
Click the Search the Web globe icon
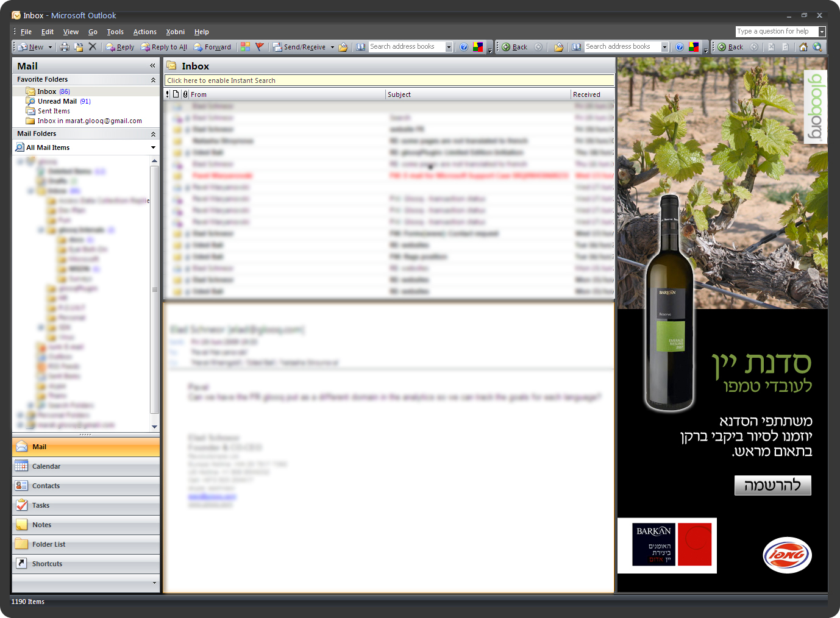coord(817,47)
